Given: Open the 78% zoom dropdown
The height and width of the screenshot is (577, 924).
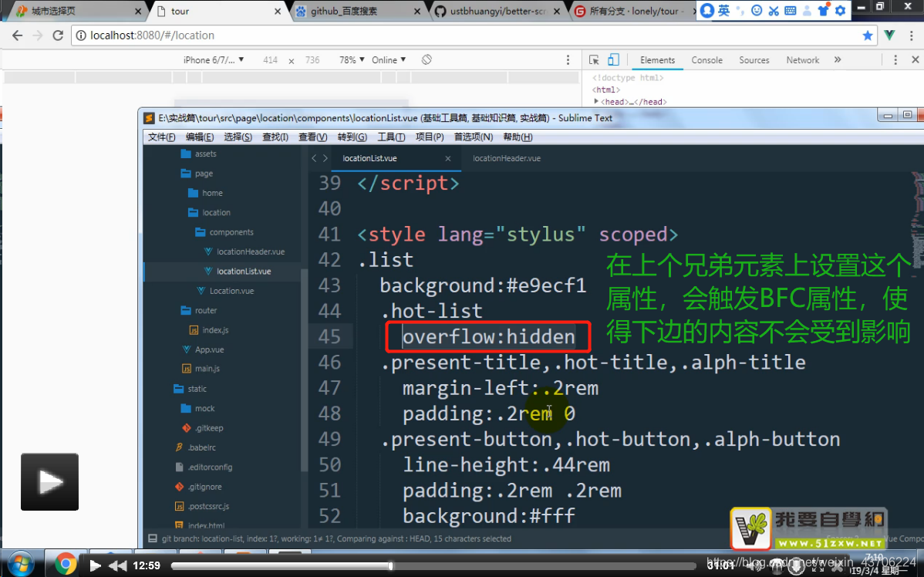Looking at the screenshot, I should coord(352,60).
